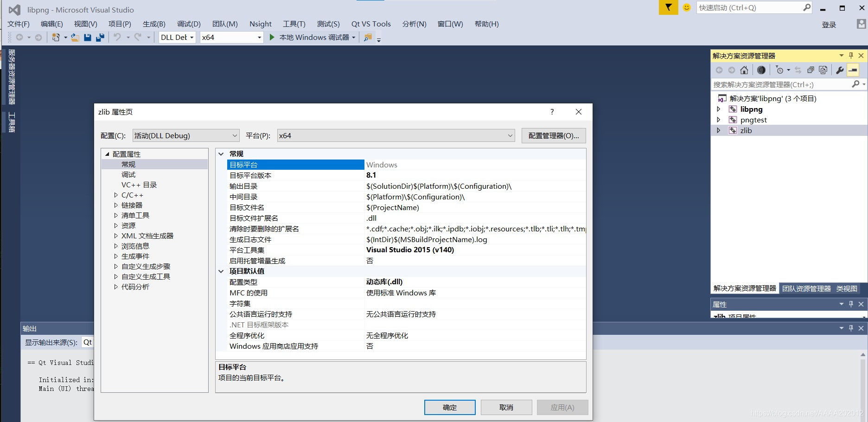Screen dimensions: 868x422
Task: Collapse the 项目默认值 section in property grid
Action: point(221,271)
